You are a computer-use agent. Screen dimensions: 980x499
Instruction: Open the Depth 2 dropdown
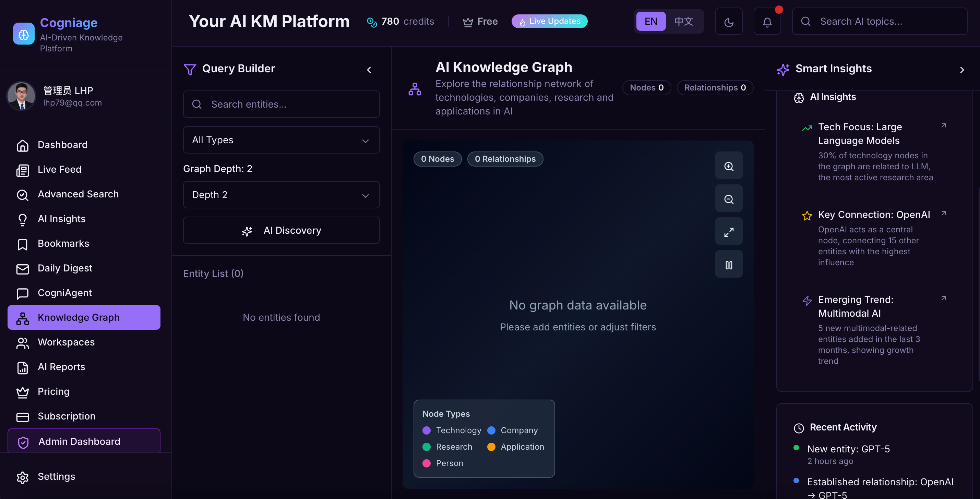tap(281, 195)
